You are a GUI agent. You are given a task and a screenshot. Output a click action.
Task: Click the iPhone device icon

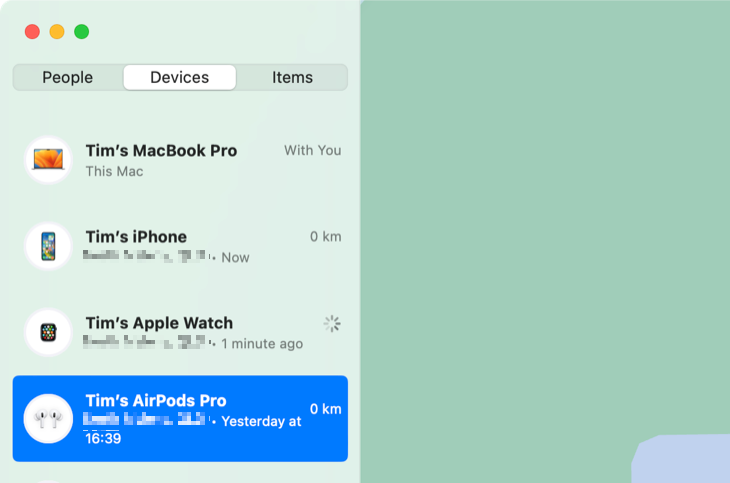point(48,246)
